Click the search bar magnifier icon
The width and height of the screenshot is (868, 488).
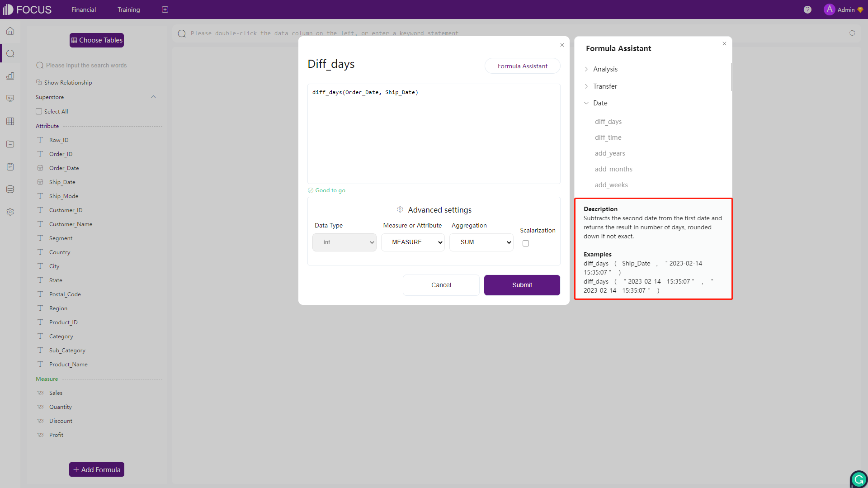pos(182,33)
